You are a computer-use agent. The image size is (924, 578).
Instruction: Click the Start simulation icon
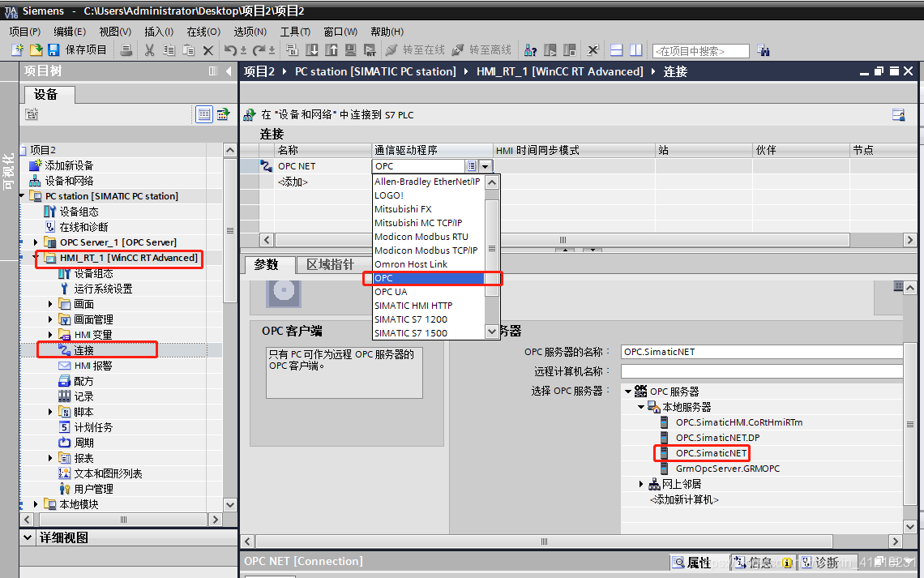point(351,50)
